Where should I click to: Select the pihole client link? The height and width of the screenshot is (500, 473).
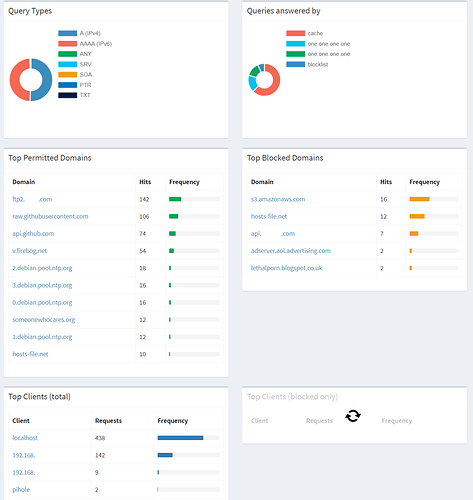[21, 490]
